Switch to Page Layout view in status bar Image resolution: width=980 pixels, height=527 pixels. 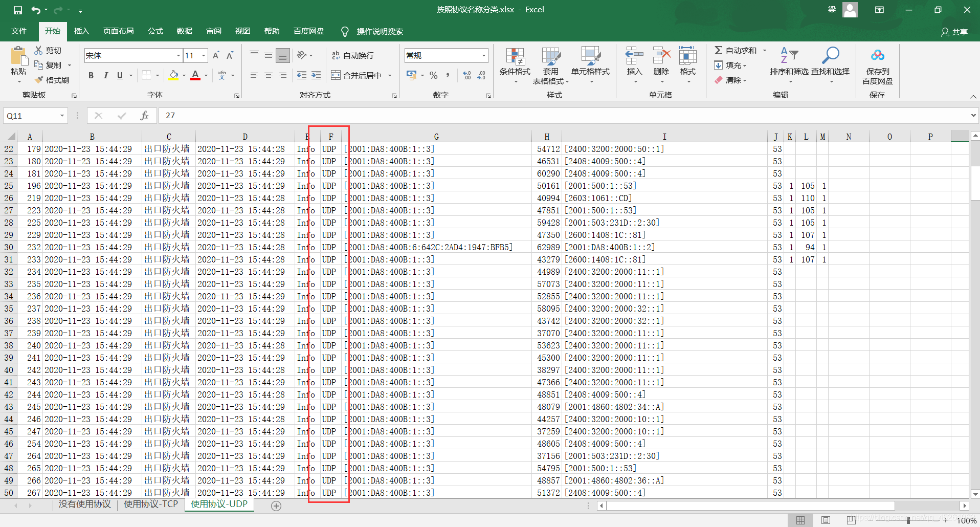[826, 520]
